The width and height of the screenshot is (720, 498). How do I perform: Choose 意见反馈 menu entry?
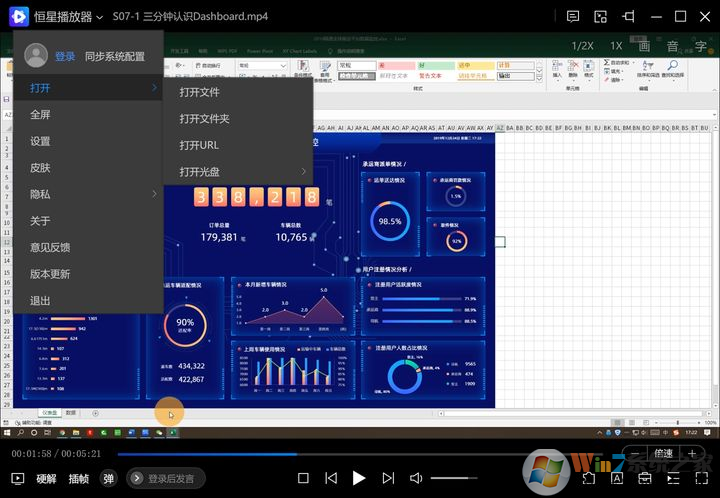coord(88,247)
